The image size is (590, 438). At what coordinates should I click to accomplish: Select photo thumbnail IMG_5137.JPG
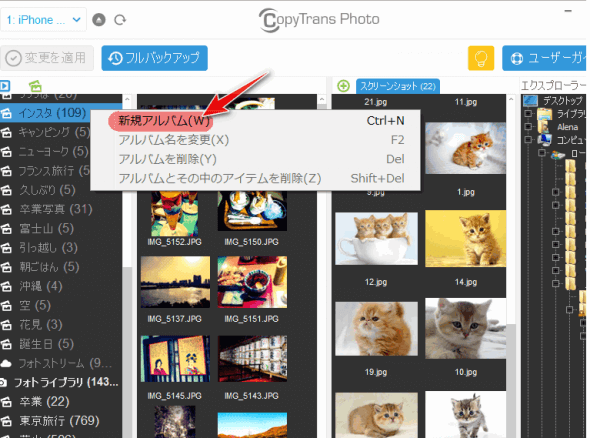click(x=175, y=282)
